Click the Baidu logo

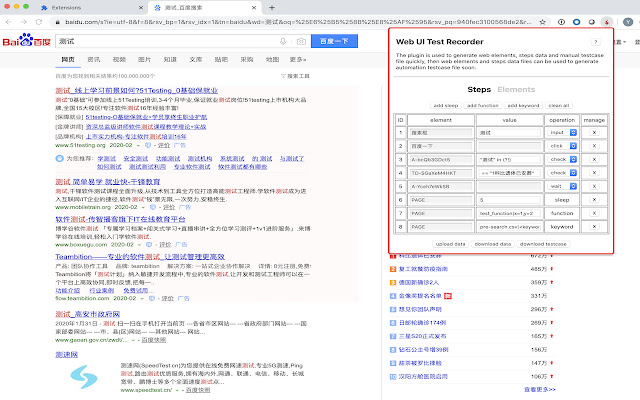(x=27, y=42)
